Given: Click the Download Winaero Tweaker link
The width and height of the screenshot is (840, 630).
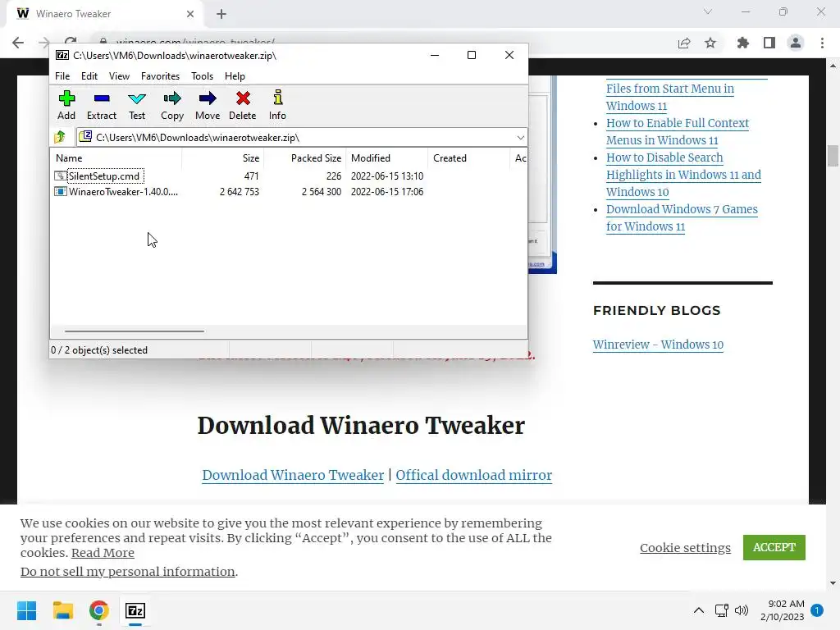Looking at the screenshot, I should [x=293, y=475].
